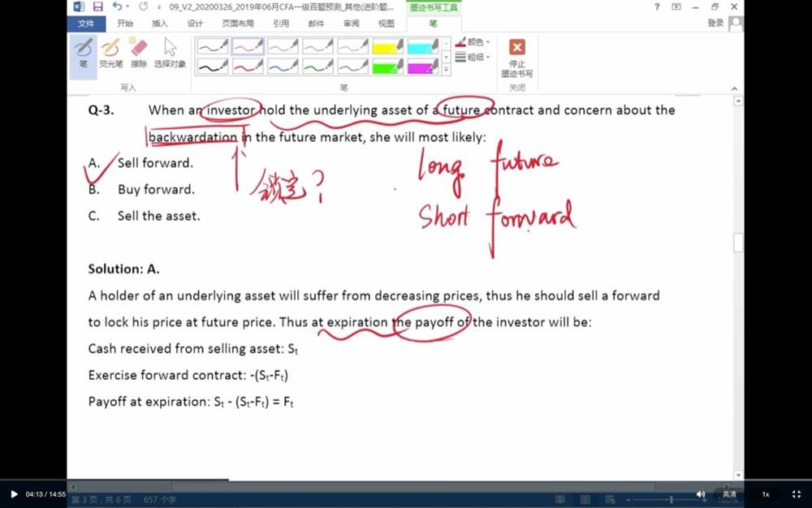Click the Save icon in quick access toolbar
Screen dimensions: 812x508
click(97, 7)
